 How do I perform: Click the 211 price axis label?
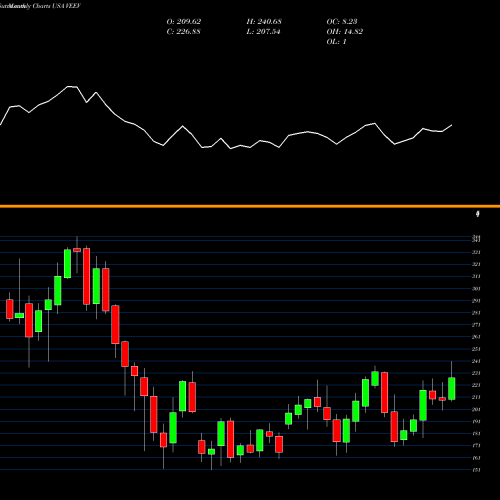pos(476,397)
